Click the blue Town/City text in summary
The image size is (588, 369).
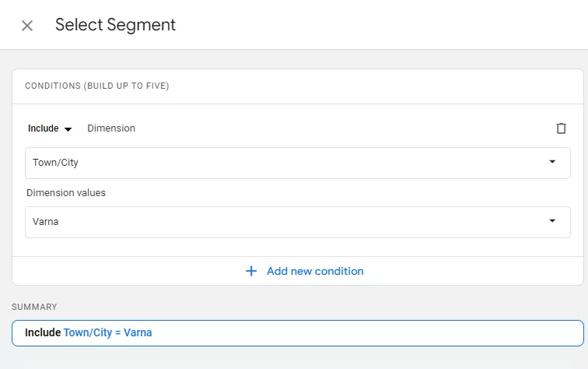[88, 332]
